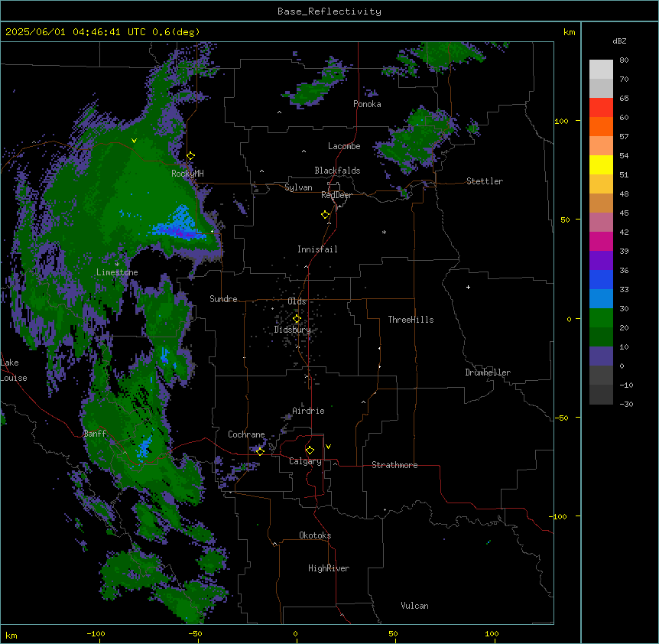Image resolution: width=659 pixels, height=644 pixels.
Task: Click the RockyMH label
Action: point(187,174)
